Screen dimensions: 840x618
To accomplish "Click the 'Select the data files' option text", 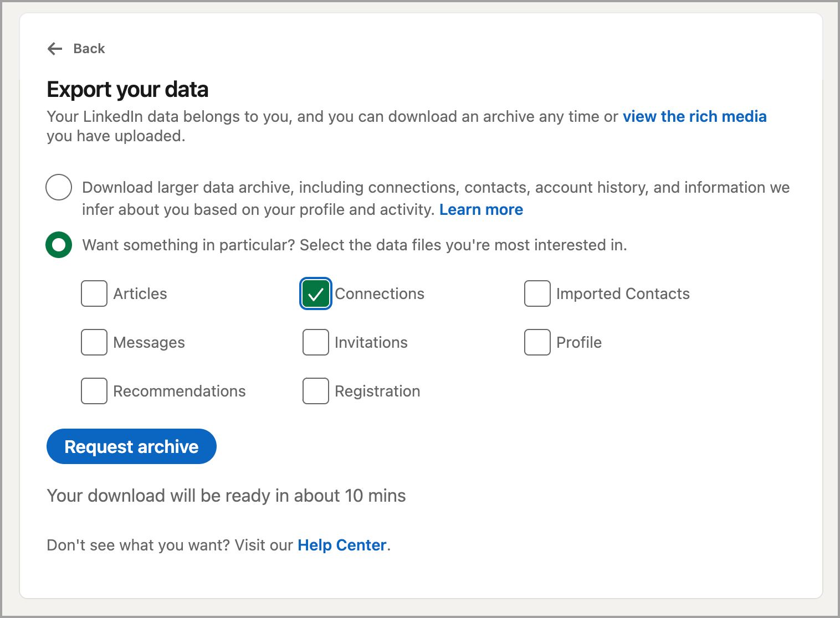I will 355,245.
